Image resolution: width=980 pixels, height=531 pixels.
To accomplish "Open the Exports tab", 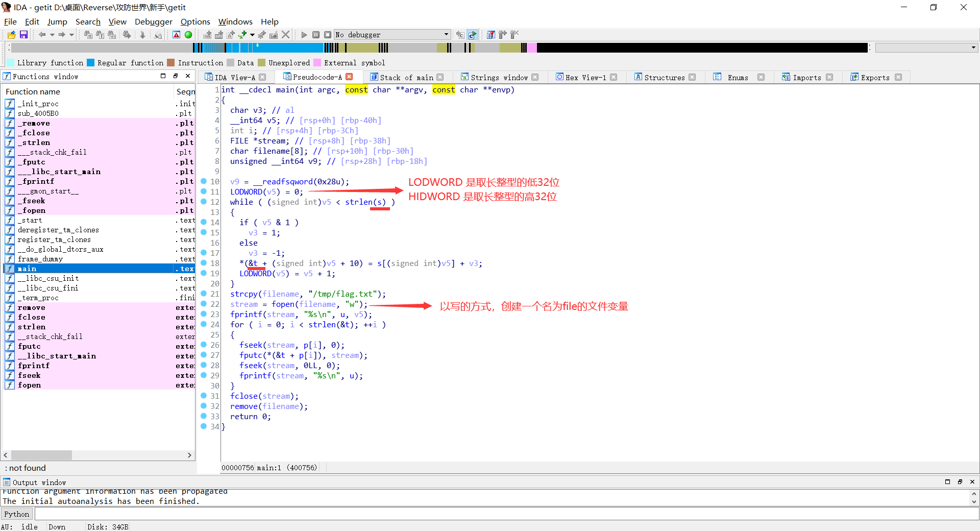I will coord(875,77).
